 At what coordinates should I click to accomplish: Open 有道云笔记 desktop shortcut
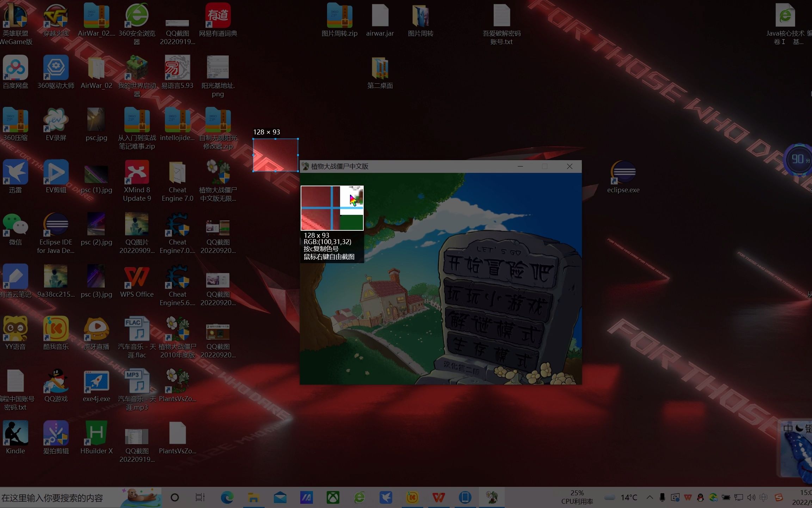point(16,282)
